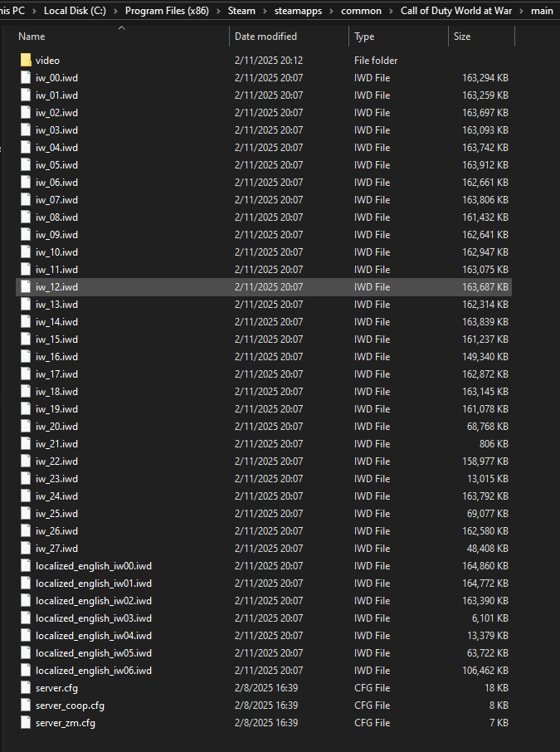The width and height of the screenshot is (560, 752).
Task: Select the server.cfg file icon
Action: click(x=26, y=688)
